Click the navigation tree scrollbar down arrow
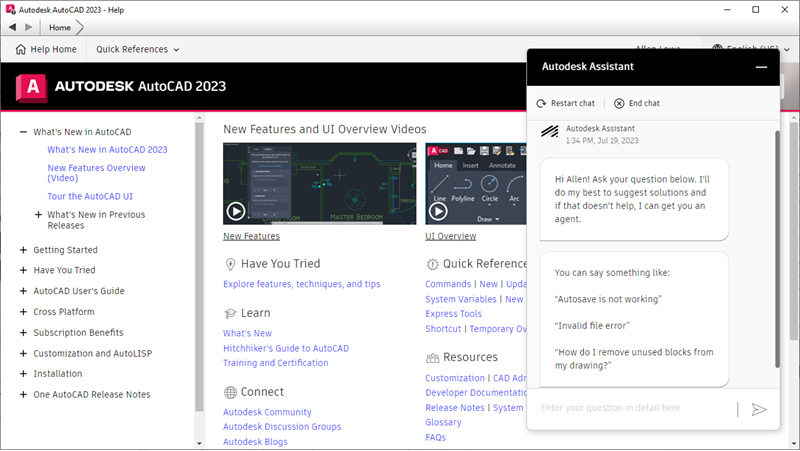This screenshot has height=451, width=800. point(199,444)
